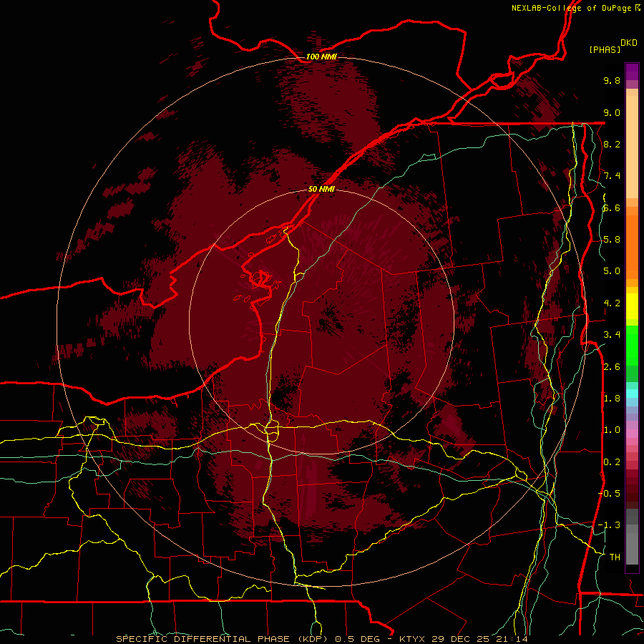Click the bright orange band of color scale
Image resolution: width=644 pixels, height=644 pixels.
point(632,246)
